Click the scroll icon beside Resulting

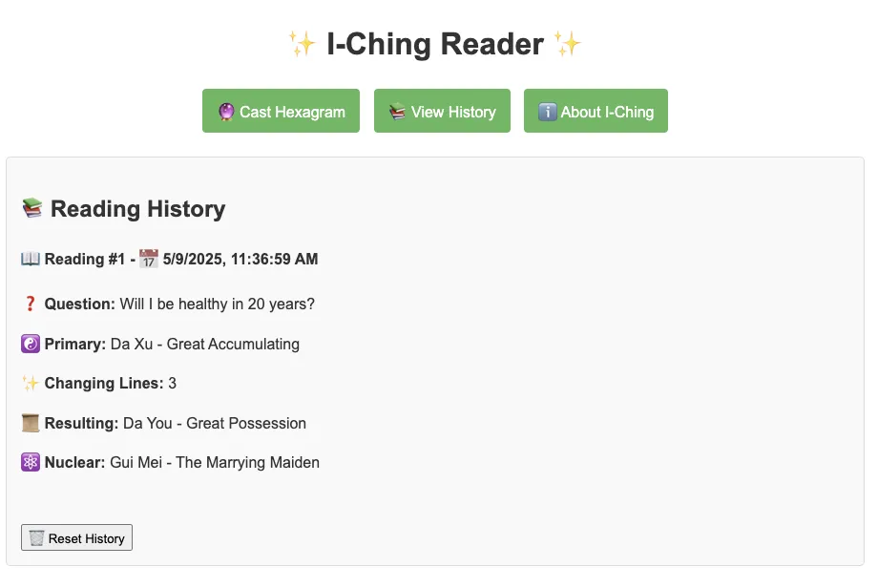point(31,424)
